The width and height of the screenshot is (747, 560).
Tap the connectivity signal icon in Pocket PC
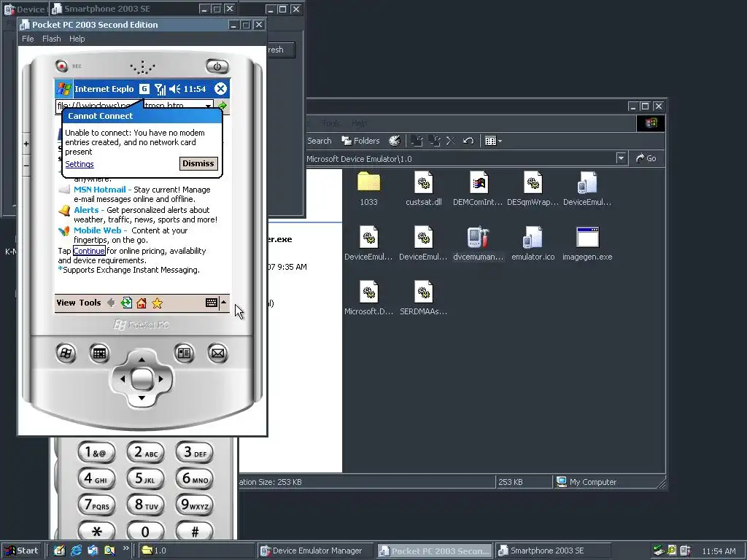pyautogui.click(x=160, y=88)
